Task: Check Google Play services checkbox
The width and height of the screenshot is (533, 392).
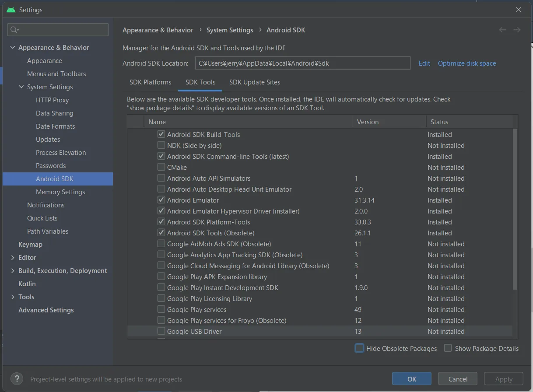Action: tap(161, 309)
